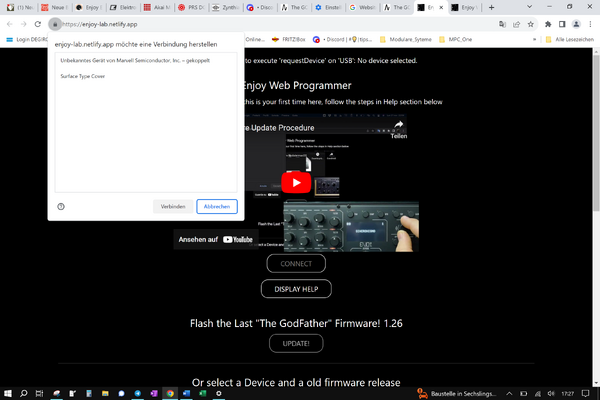The image size is (600, 400).
Task: Click the YouTube play button on the video
Action: [x=296, y=183]
